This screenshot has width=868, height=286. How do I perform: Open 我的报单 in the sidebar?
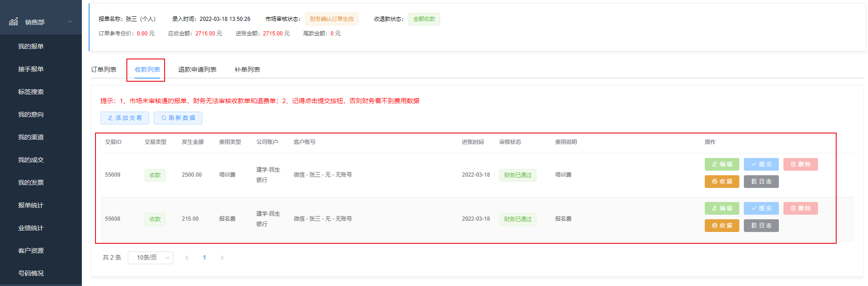click(31, 46)
